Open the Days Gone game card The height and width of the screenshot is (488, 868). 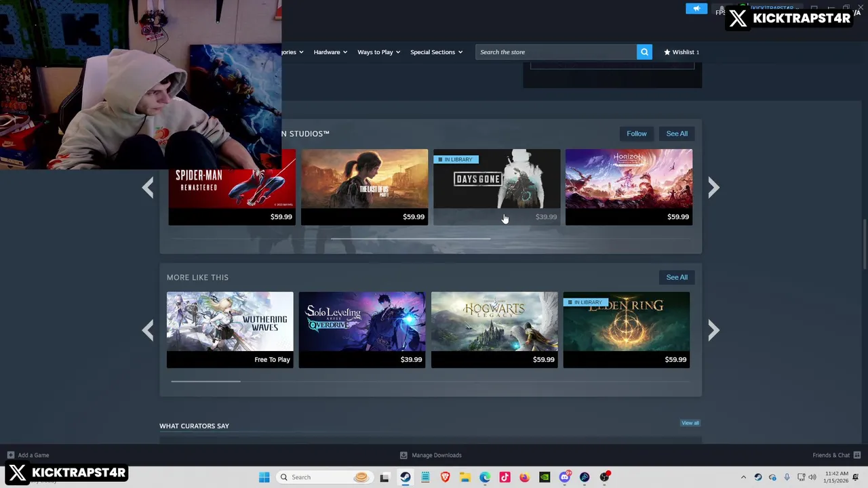[496, 187]
